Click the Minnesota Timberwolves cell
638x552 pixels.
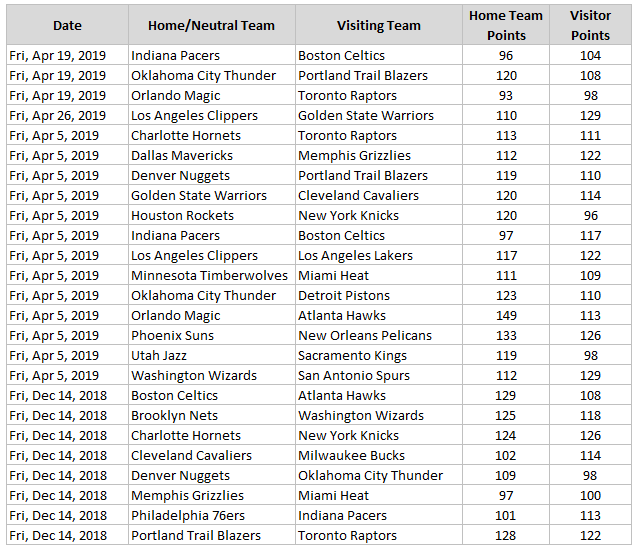click(209, 276)
